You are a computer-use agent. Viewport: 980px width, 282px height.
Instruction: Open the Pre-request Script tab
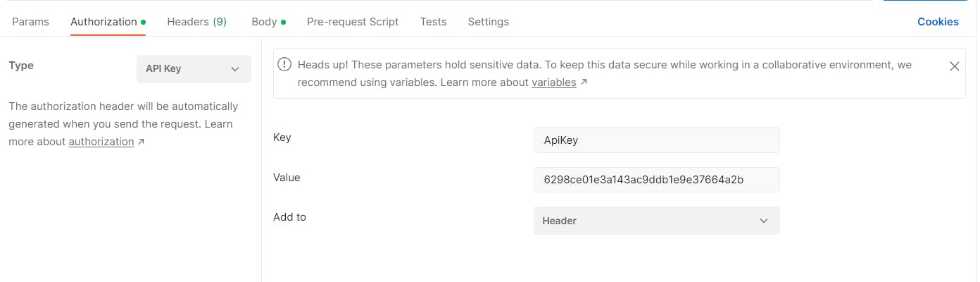353,22
